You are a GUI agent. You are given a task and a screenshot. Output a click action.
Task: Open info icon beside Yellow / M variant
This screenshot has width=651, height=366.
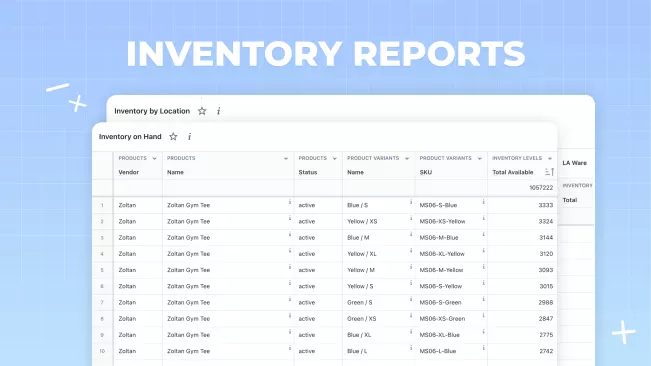411,267
